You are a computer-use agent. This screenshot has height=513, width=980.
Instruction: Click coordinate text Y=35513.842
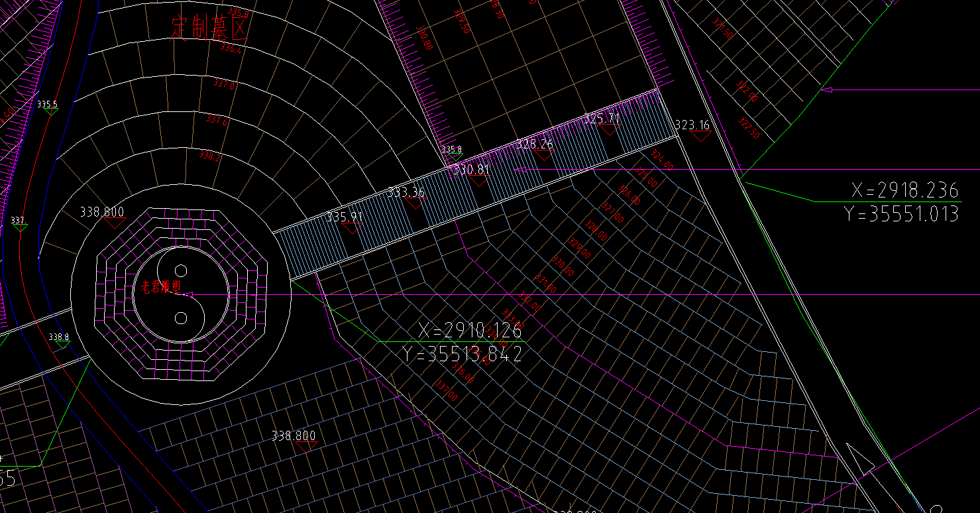462,353
